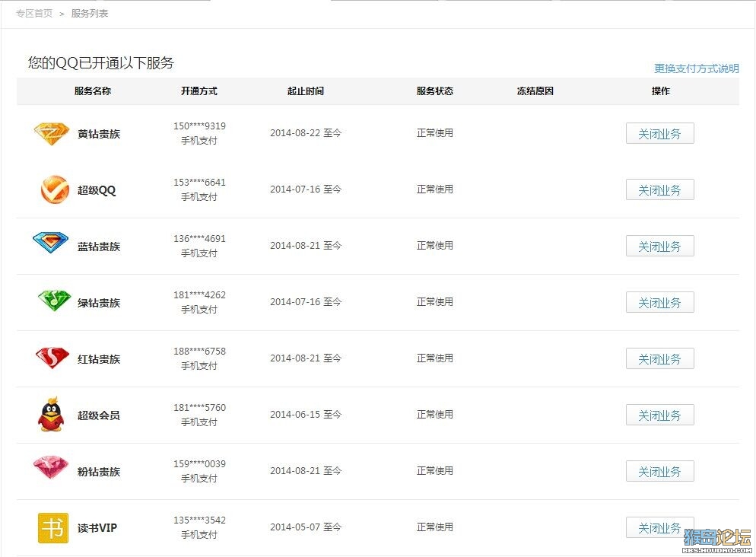Click the date 2014-06-15 至今
Image resolution: width=756 pixels, height=557 pixels.
[x=306, y=415]
